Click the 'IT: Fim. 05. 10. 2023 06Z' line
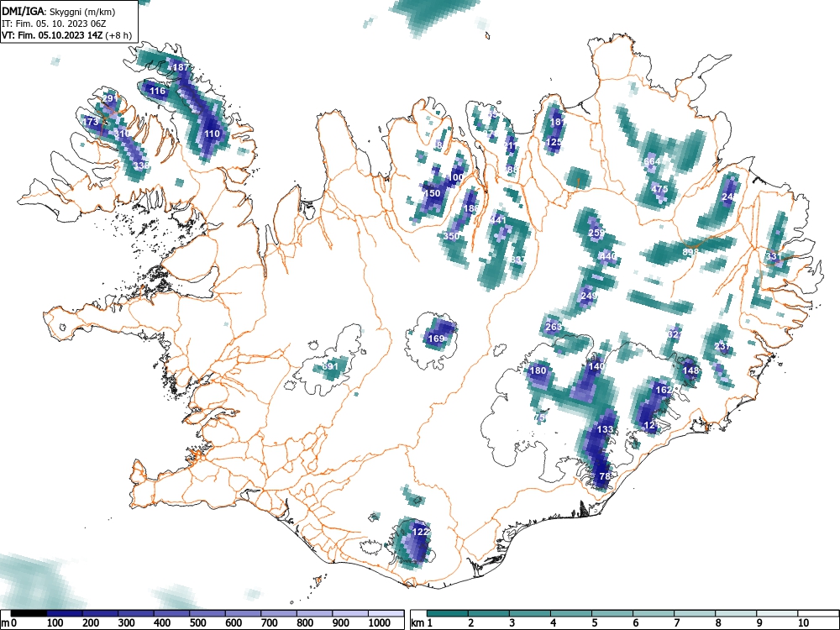840x630 pixels. [x=55, y=24]
